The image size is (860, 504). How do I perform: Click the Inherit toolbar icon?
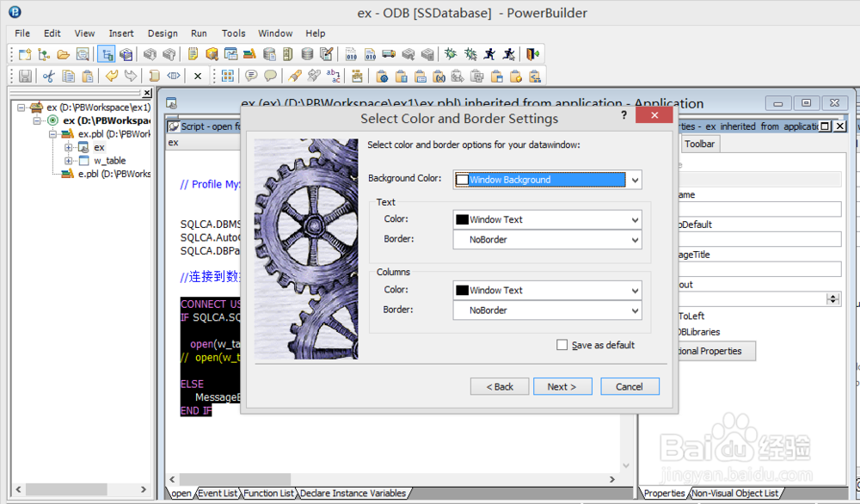click(x=44, y=53)
